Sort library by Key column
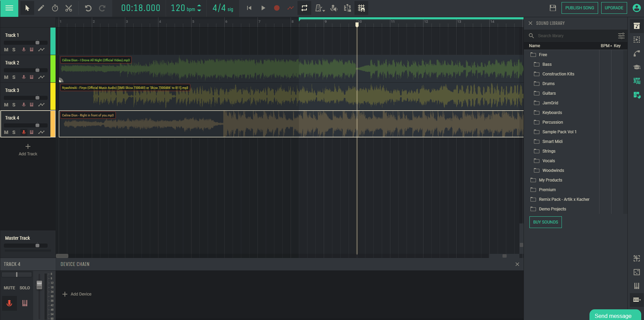Screen dimensions: 644x320 617,46
